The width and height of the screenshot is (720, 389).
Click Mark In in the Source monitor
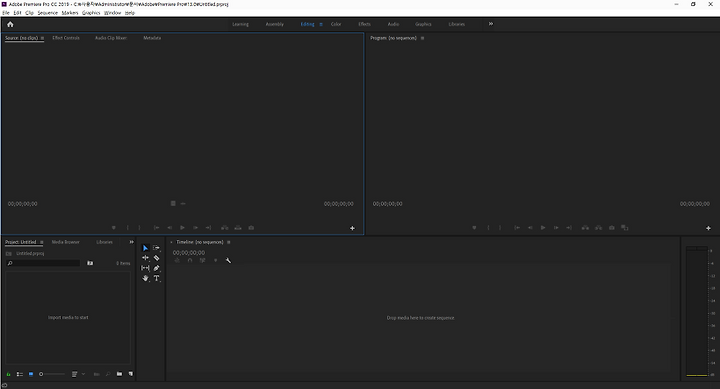[x=127, y=228]
